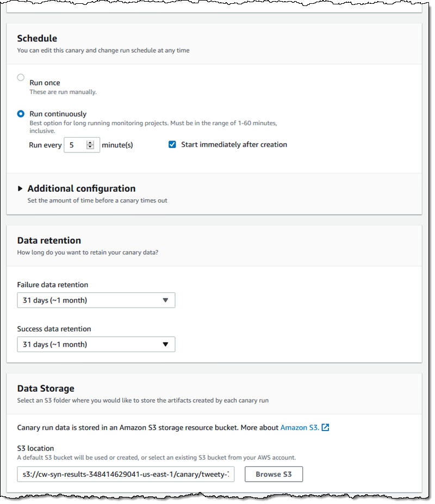Decrease minutes with the stepper down arrow

90,148
